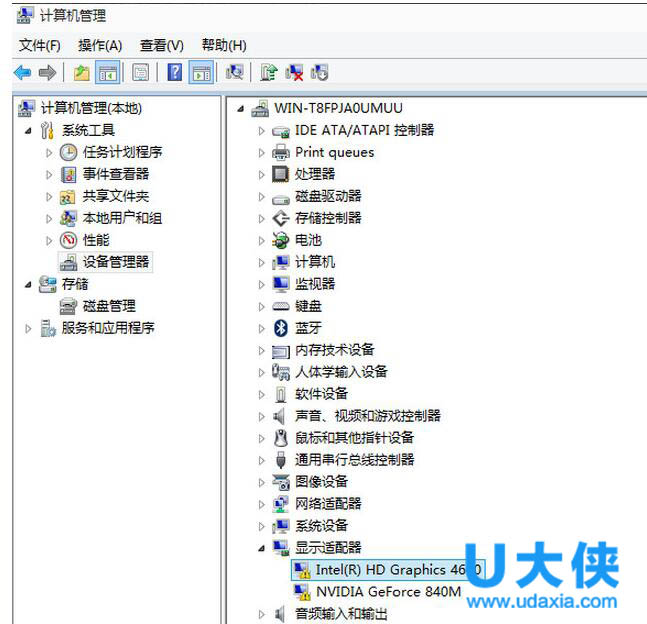Click Update driver software toolbar icon

(x=268, y=72)
